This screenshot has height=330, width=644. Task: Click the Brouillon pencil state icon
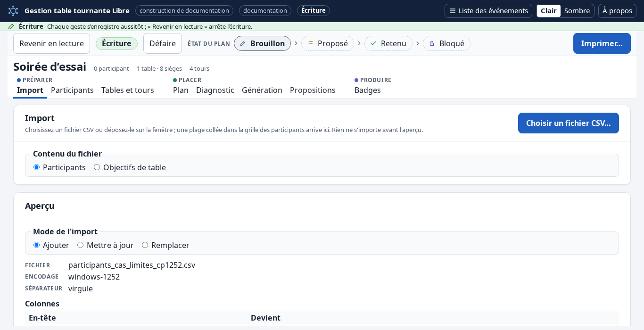pyautogui.click(x=243, y=43)
